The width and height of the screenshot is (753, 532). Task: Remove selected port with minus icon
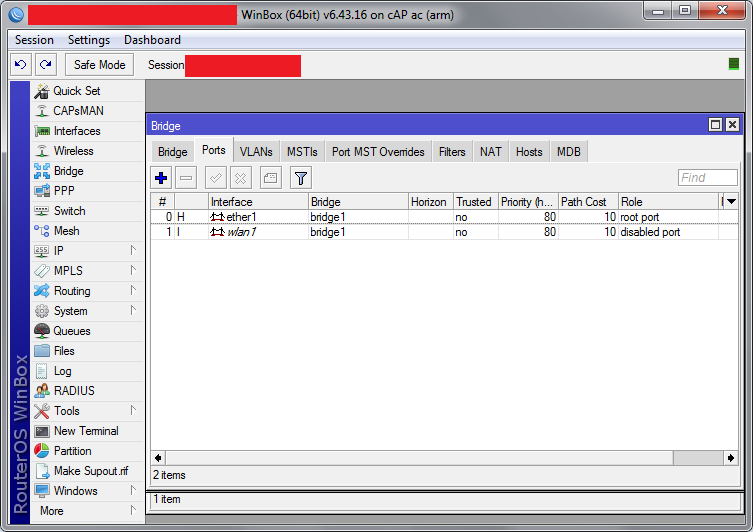(x=186, y=178)
